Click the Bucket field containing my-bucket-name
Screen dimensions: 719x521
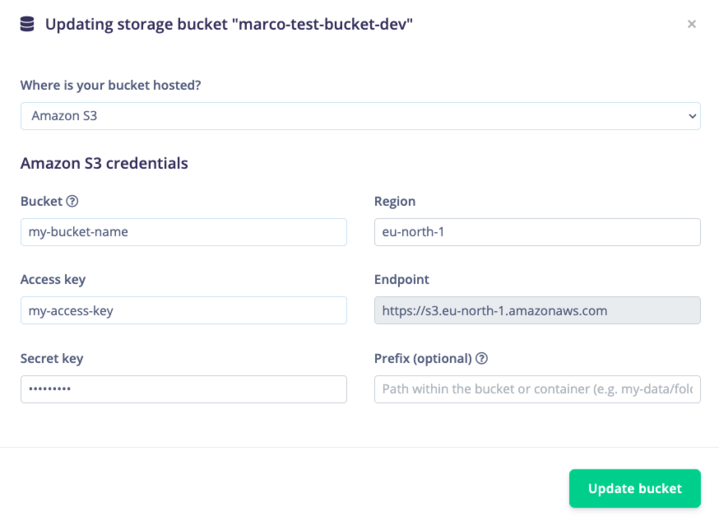(183, 232)
